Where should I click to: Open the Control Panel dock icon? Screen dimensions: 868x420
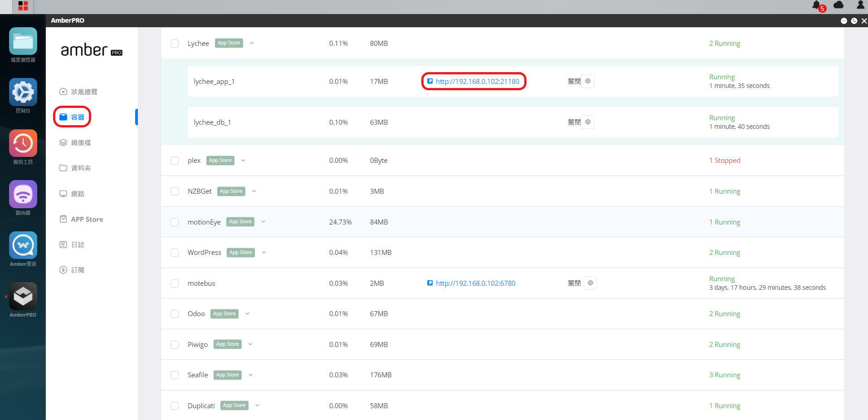click(23, 92)
